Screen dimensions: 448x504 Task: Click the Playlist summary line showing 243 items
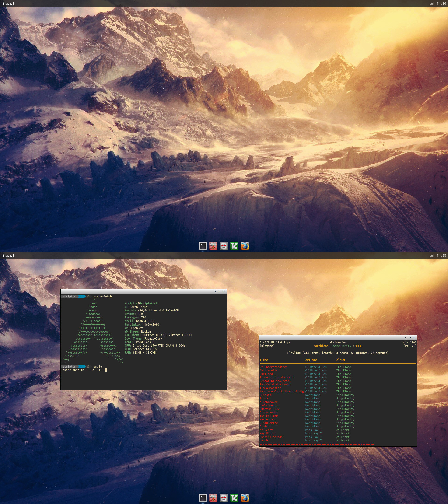(338, 353)
